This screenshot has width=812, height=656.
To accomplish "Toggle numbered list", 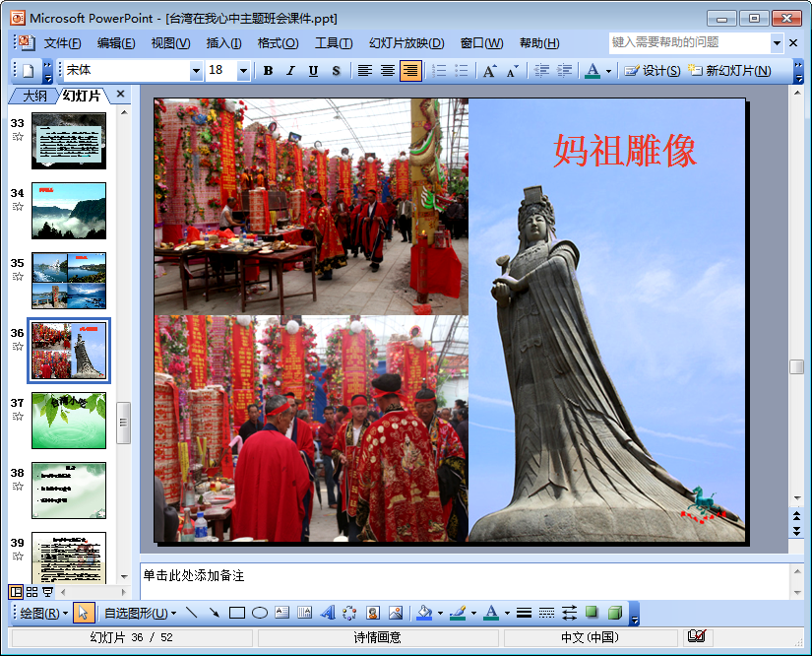I will point(439,71).
